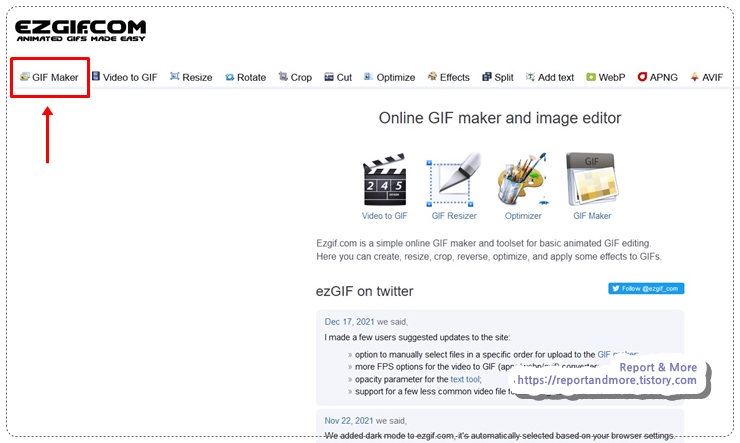Open the Effects tab

448,77
